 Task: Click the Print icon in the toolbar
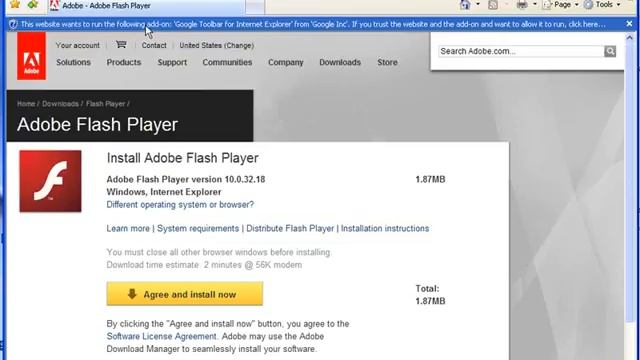point(522,5)
